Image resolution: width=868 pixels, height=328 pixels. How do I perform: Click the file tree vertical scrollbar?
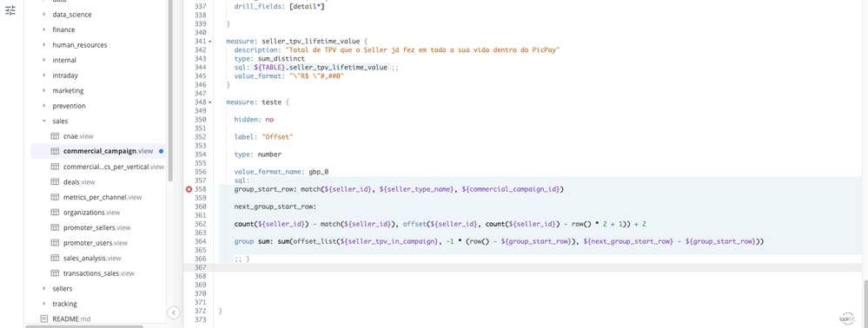(x=170, y=91)
